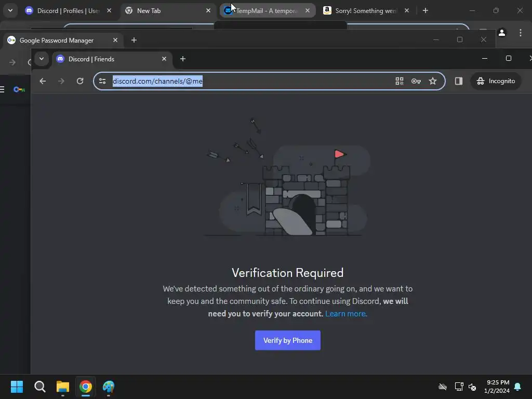Expand tab search dropdown in Discord Friends window
This screenshot has width=532, height=399.
point(42,59)
